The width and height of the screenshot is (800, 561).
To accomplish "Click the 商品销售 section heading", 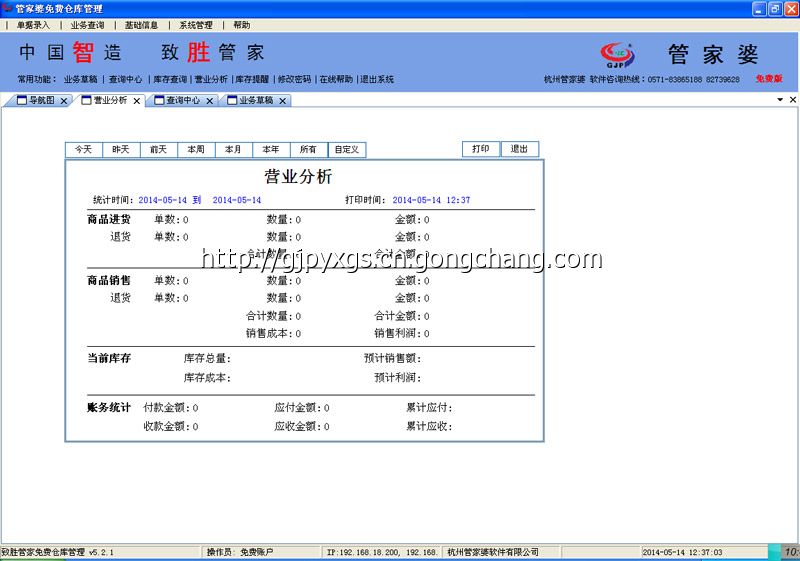I will 109,280.
